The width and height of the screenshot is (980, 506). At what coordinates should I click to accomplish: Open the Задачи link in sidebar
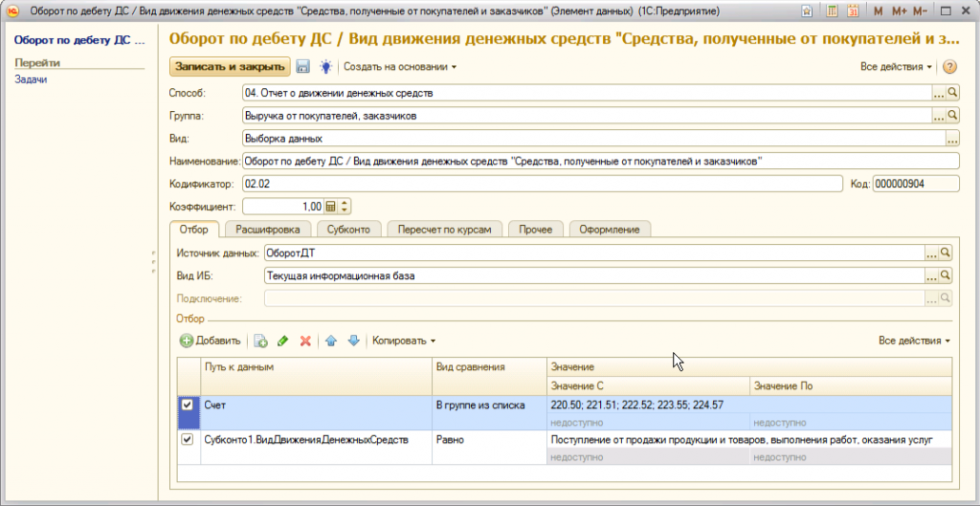point(31,79)
